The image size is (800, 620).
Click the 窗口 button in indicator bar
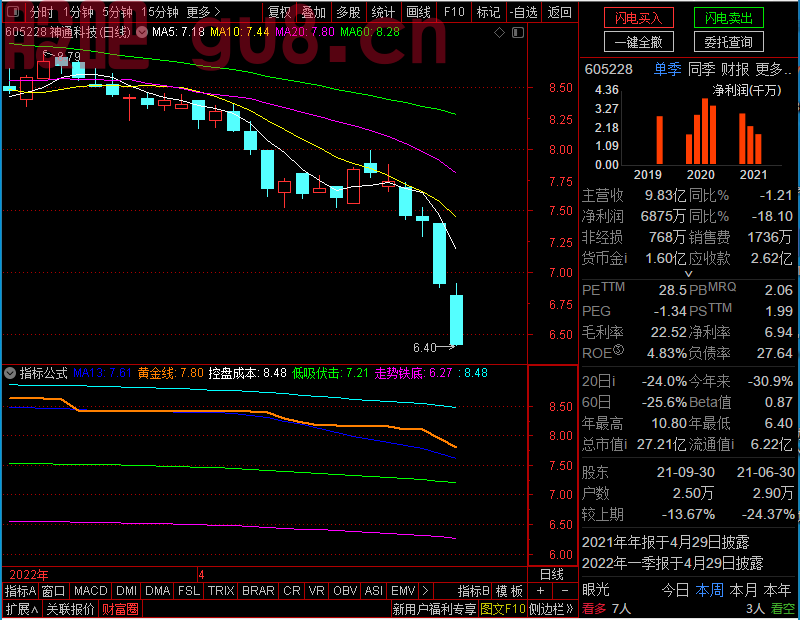(x=54, y=591)
